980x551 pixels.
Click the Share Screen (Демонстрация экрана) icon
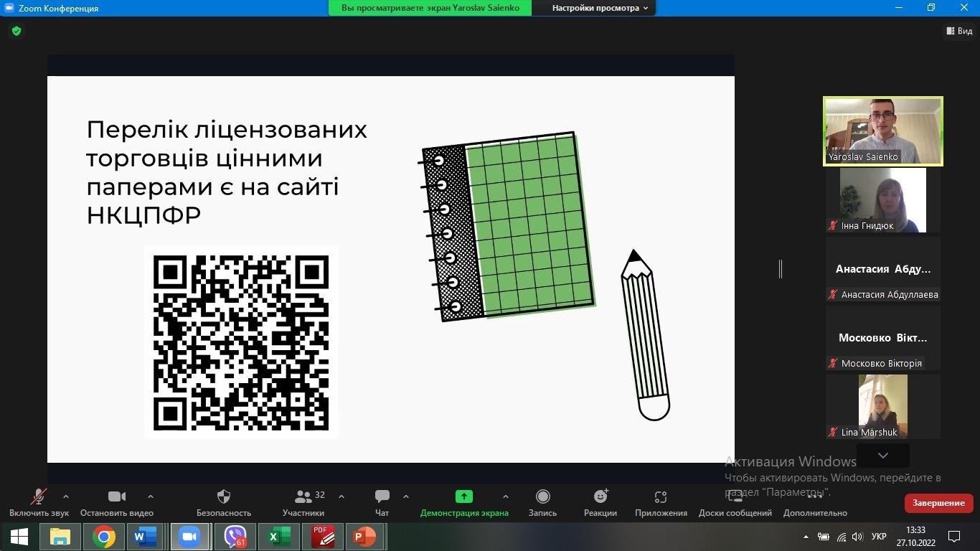point(463,496)
